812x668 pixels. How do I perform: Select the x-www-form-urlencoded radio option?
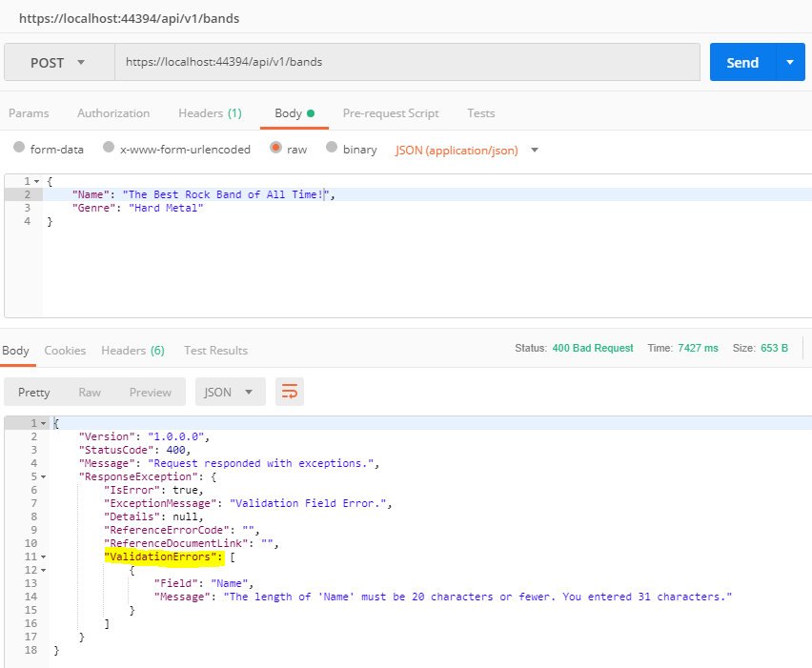point(109,147)
